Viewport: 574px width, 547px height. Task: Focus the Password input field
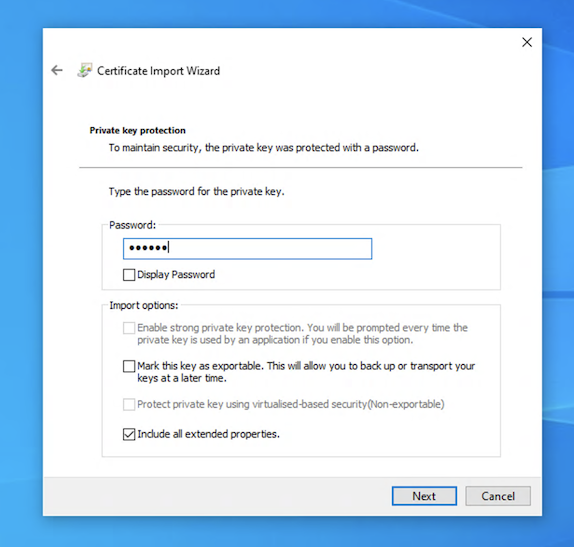[247, 249]
